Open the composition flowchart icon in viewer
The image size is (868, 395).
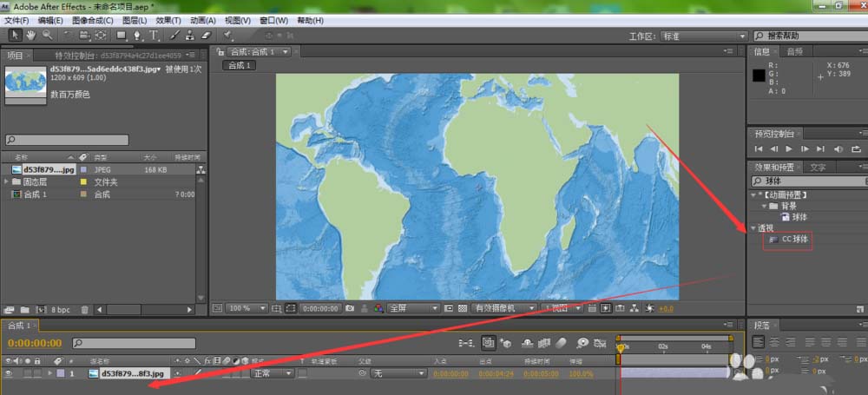point(635,308)
